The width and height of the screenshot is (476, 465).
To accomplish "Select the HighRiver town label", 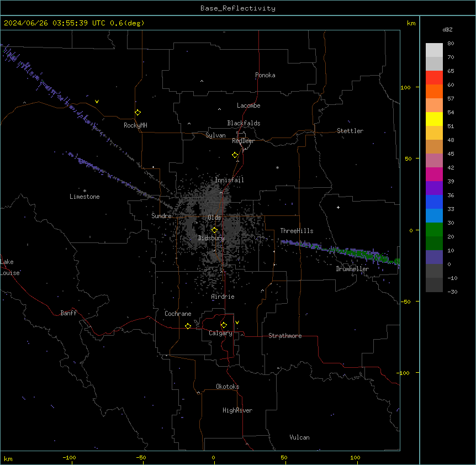I will (x=237, y=410).
